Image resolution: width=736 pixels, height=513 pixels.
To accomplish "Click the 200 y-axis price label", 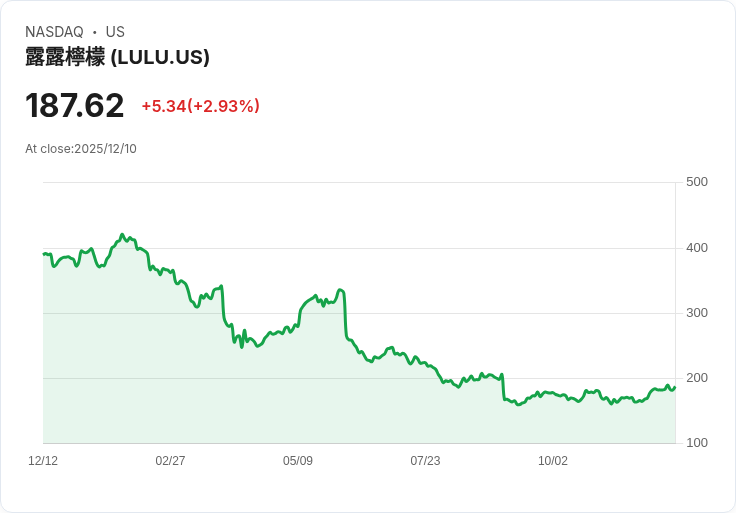I will [x=697, y=378].
